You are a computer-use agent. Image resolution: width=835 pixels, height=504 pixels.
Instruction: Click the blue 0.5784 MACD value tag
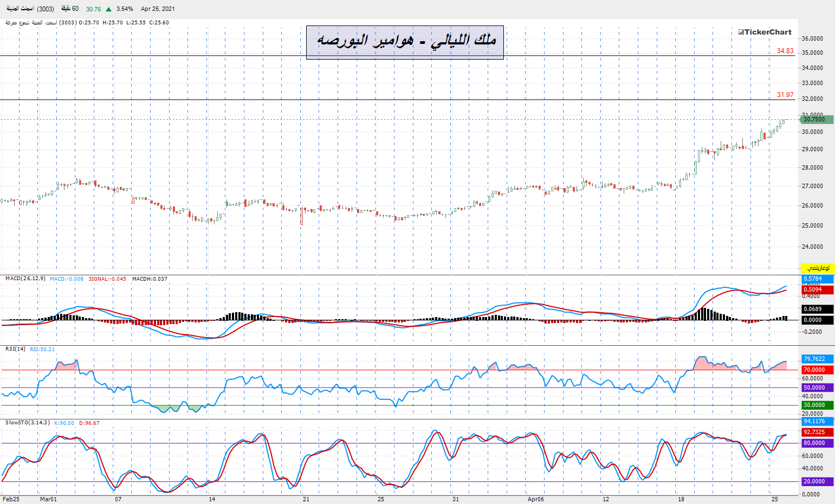(x=817, y=279)
